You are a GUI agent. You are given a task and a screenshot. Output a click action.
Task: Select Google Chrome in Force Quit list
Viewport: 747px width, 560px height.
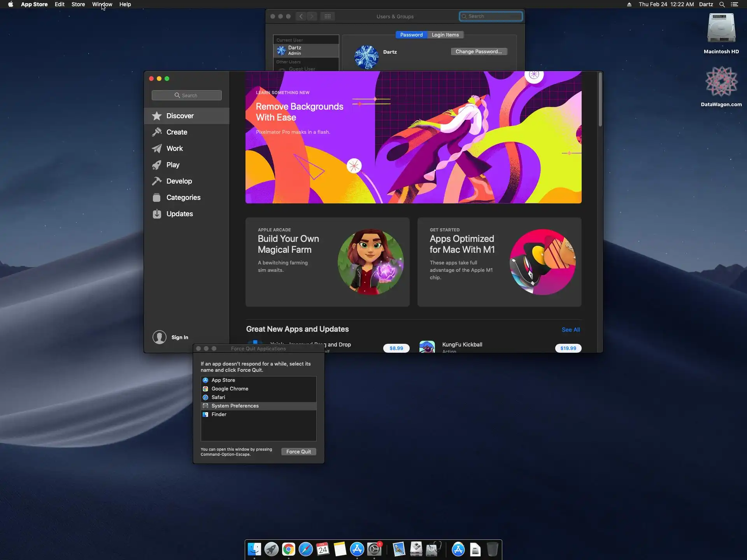click(x=230, y=389)
